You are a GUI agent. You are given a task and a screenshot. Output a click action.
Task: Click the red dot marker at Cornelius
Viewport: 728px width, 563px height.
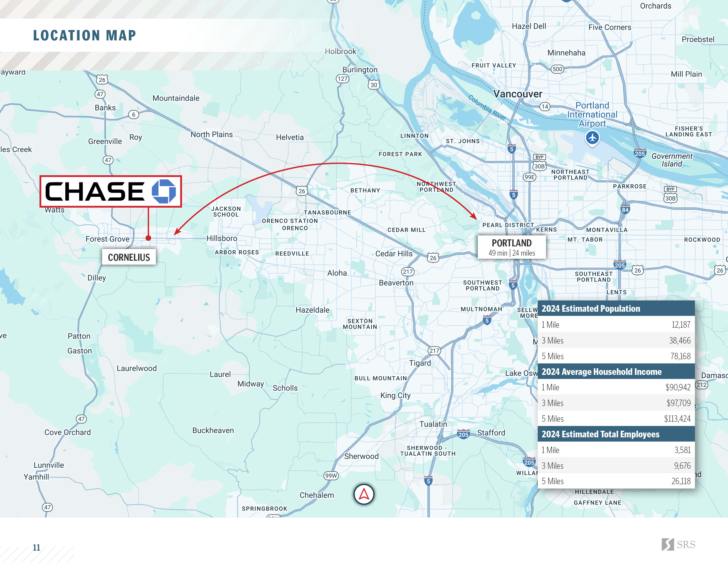pyautogui.click(x=148, y=238)
